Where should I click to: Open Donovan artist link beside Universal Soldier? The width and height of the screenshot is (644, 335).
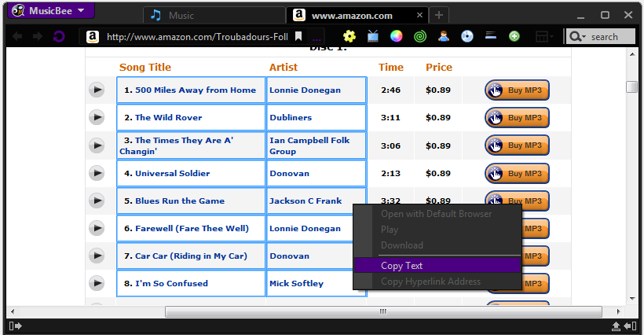[290, 174]
